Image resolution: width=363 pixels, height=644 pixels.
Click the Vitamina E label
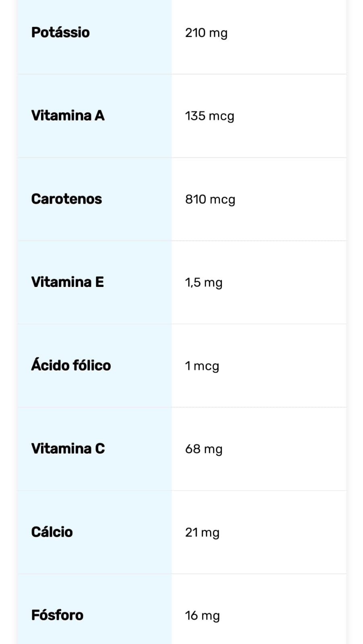(67, 282)
